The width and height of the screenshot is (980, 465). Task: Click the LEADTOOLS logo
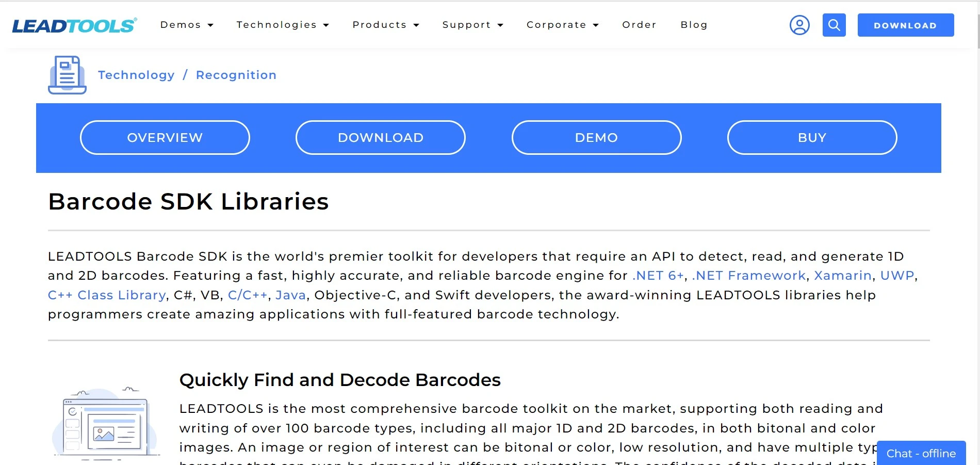pyautogui.click(x=74, y=25)
